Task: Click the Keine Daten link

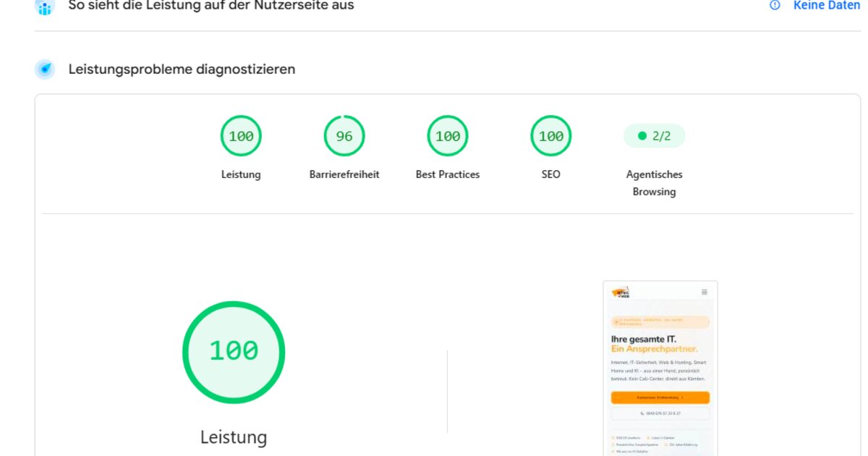Action: (x=827, y=5)
